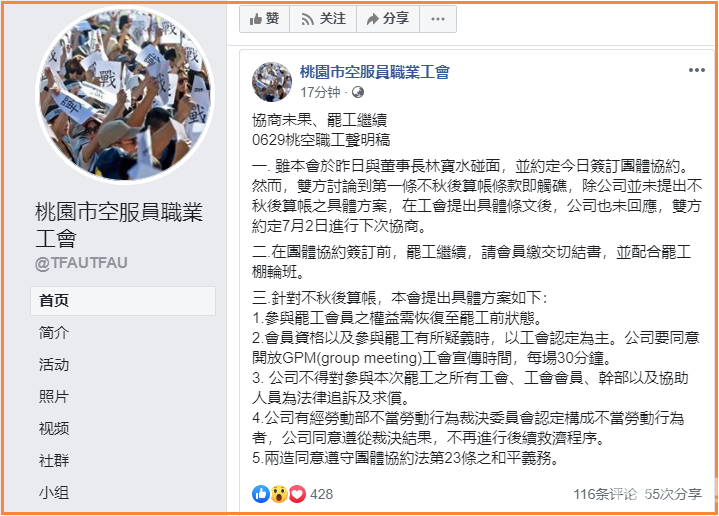
Task: Click post author name 桃園市空服員職業工會
Action: (x=375, y=72)
